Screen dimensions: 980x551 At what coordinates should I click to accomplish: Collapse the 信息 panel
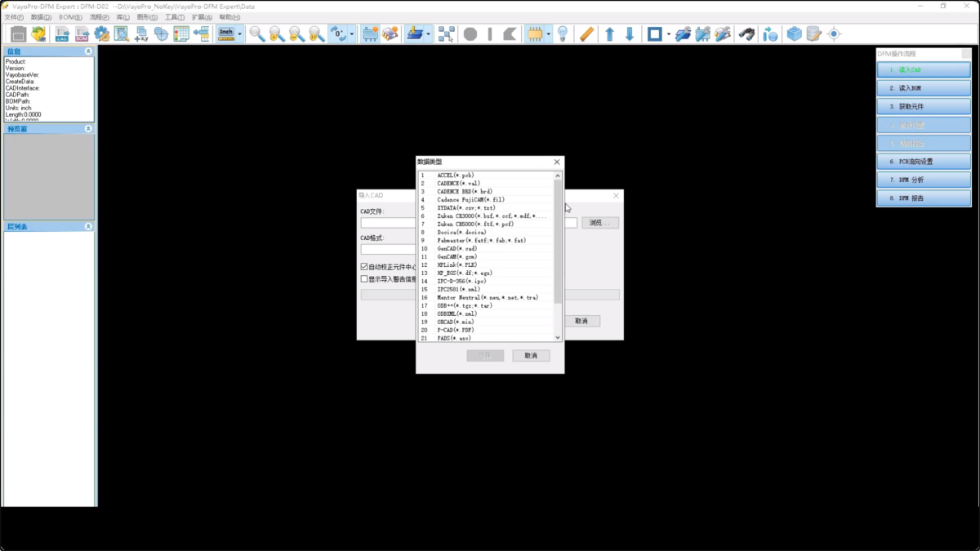coord(88,51)
